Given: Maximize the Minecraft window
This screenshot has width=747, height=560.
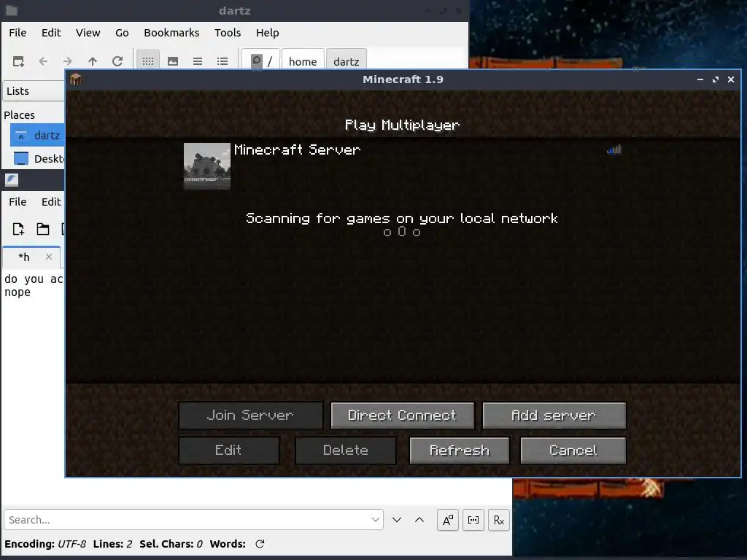Looking at the screenshot, I should [x=716, y=79].
